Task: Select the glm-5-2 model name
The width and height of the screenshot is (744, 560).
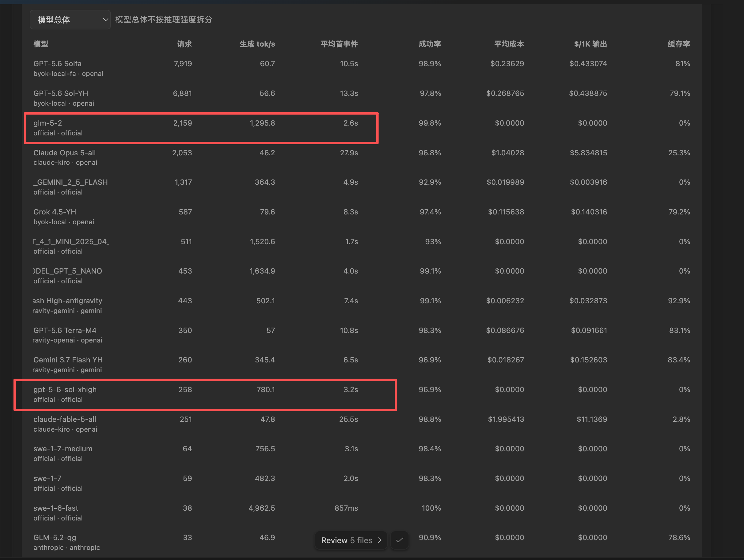Action: pyautogui.click(x=48, y=123)
